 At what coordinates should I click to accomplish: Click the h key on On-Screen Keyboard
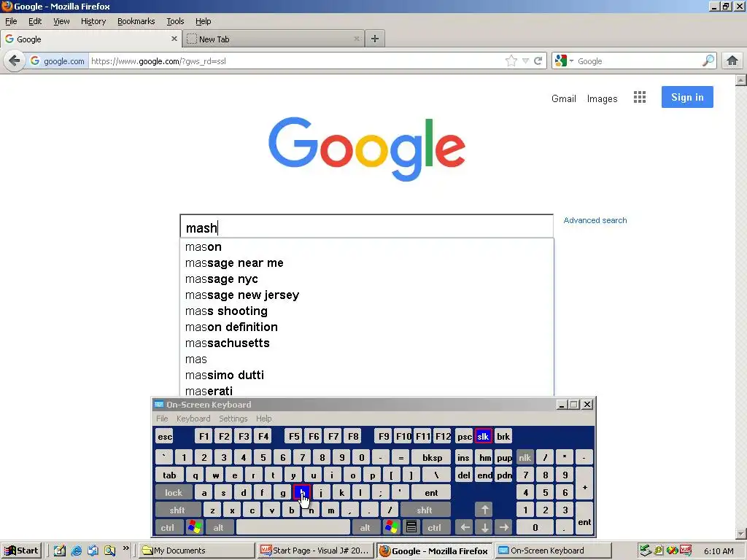[x=302, y=492]
